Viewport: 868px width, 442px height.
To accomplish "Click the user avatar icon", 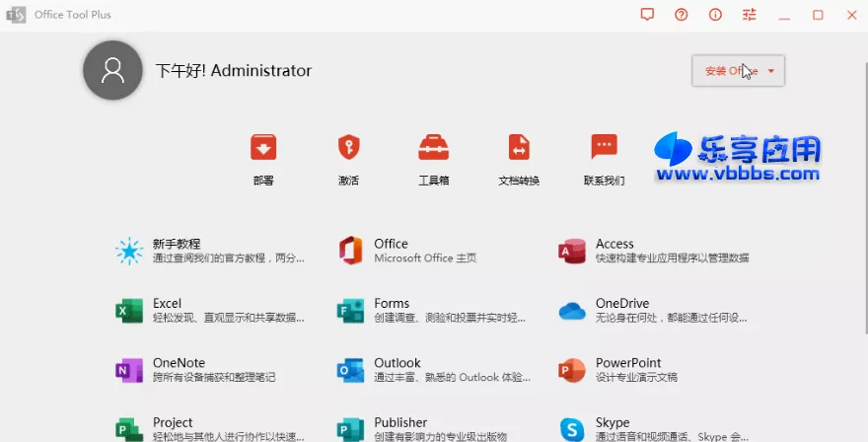I will (112, 70).
